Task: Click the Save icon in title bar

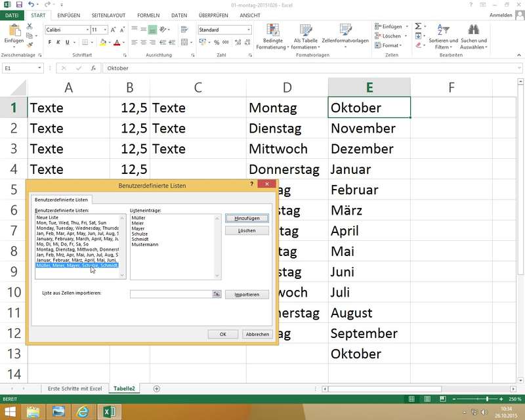Action: tap(18, 5)
